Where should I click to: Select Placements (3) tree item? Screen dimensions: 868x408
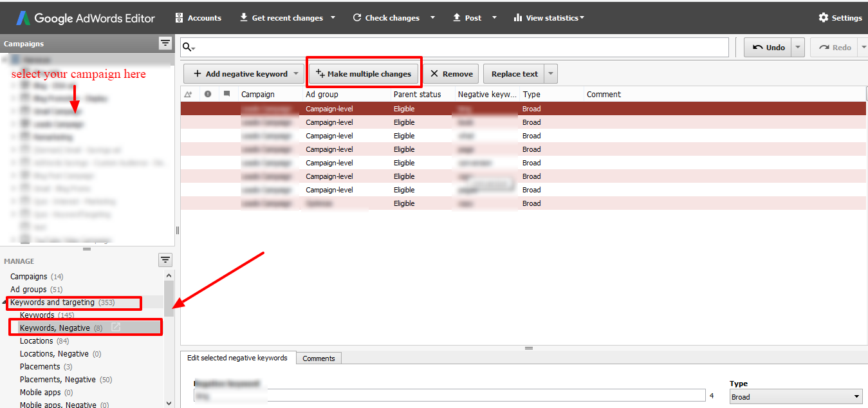pos(46,367)
